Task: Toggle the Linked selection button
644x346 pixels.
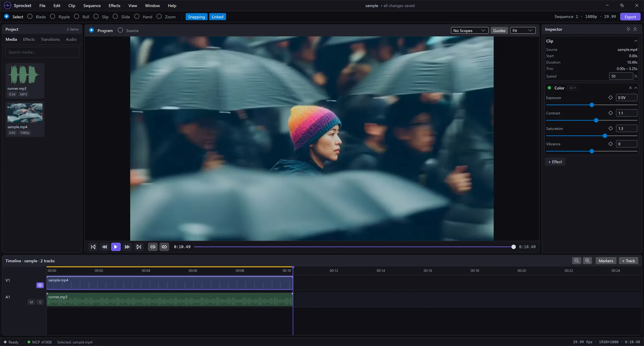Action: coord(217,17)
